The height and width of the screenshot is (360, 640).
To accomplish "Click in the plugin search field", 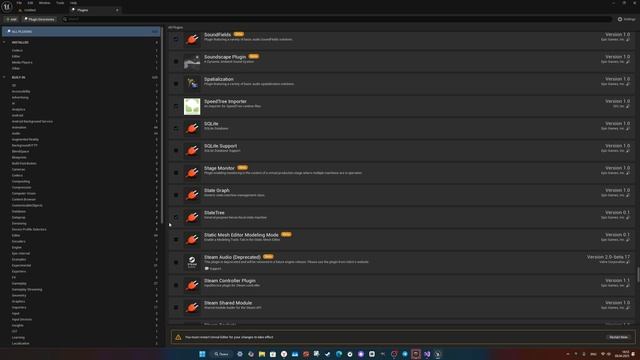I will tap(337, 19).
